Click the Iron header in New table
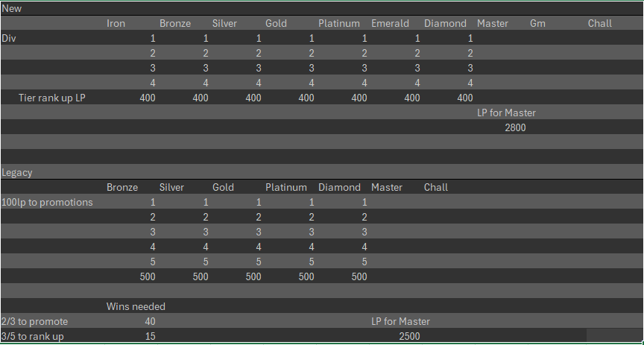Screen dimensions: 644x345 click(x=116, y=23)
